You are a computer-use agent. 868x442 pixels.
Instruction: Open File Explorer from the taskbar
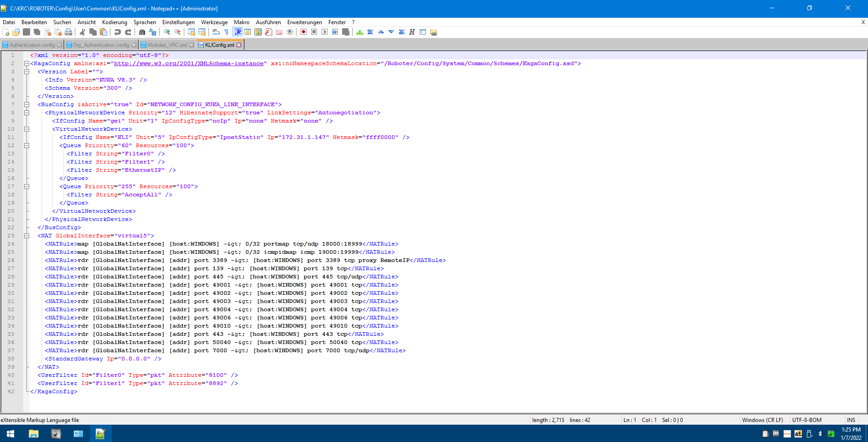pyautogui.click(x=33, y=433)
